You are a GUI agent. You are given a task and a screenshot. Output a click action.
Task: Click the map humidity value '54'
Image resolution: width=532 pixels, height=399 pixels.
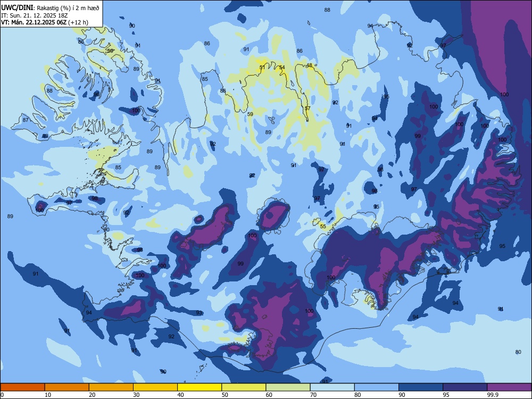click(282, 68)
